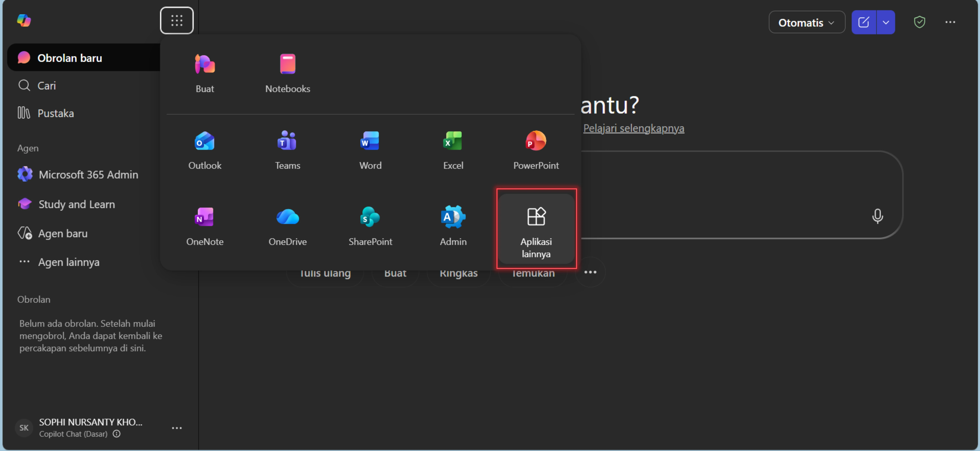Open the Study and Learn agent
Image resolution: width=980 pixels, height=451 pixels.
coord(67,204)
